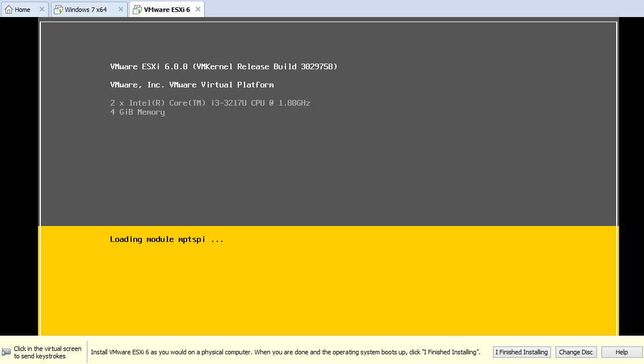The width and height of the screenshot is (644, 364).
Task: Click the VMware ESXi 6 tab VM icon
Action: coord(137,10)
